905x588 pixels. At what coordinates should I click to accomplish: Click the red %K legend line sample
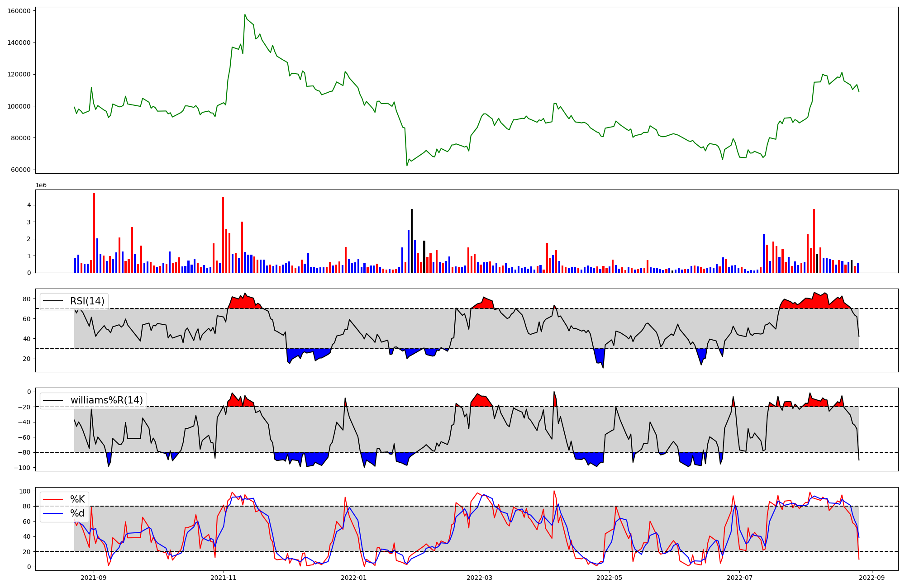click(x=52, y=499)
